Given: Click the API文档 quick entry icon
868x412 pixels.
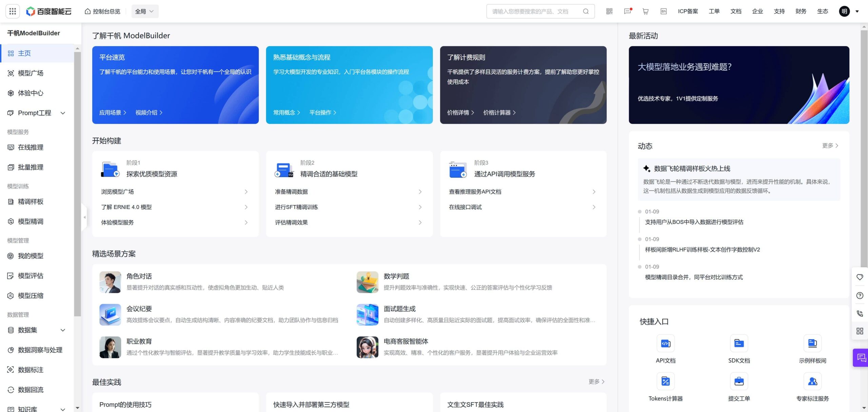Looking at the screenshot, I should (x=666, y=344).
